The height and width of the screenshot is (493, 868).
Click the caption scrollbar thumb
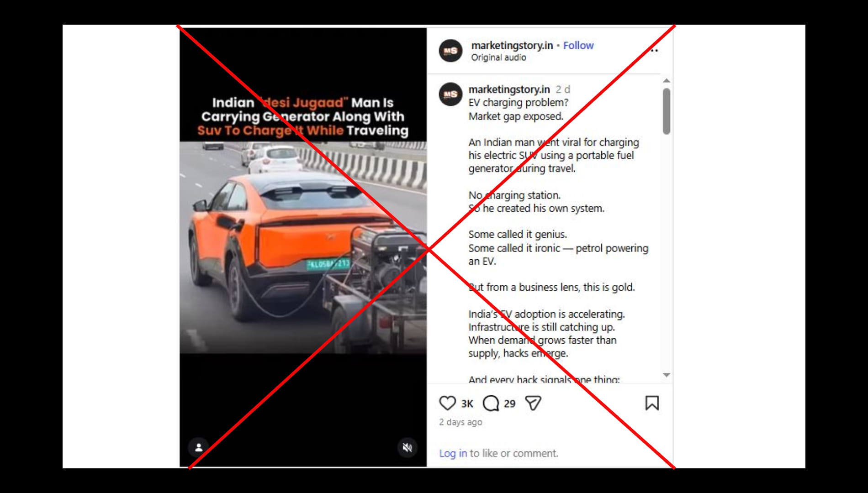click(x=667, y=111)
